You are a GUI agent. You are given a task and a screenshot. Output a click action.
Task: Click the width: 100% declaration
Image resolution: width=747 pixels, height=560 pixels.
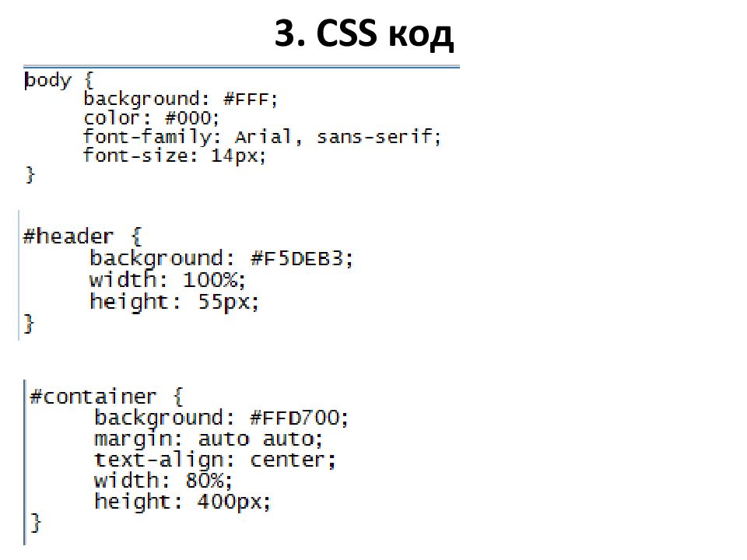(167, 279)
